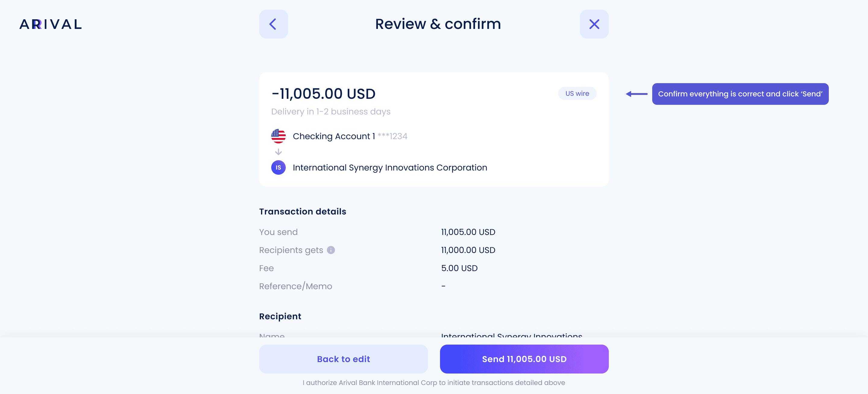Click the Recipient section heading
The width and height of the screenshot is (868, 394).
(280, 316)
